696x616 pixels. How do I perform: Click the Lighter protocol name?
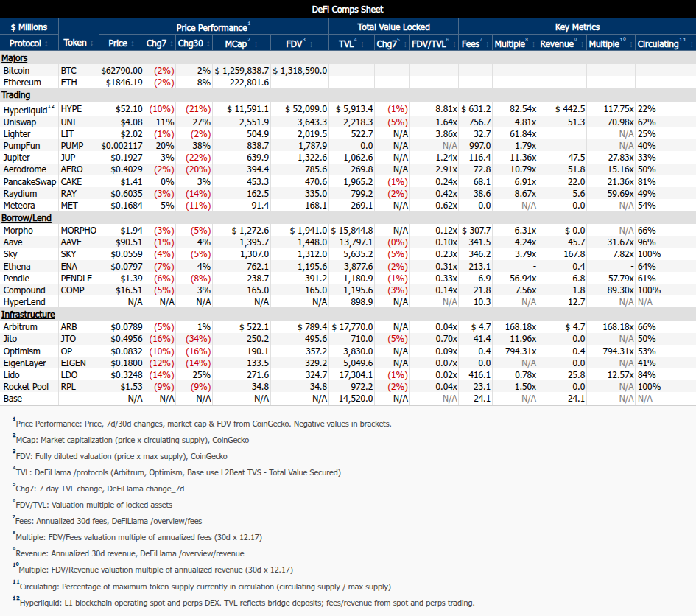tap(17, 134)
